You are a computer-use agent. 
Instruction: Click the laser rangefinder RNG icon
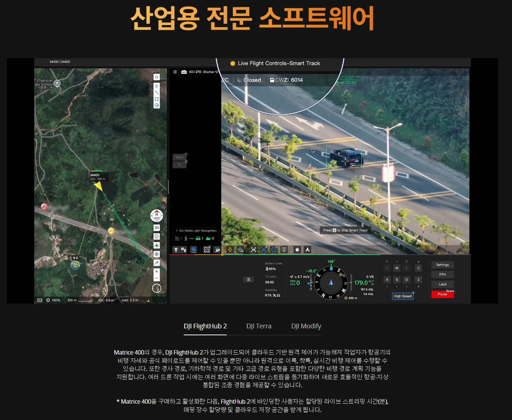[240, 249]
